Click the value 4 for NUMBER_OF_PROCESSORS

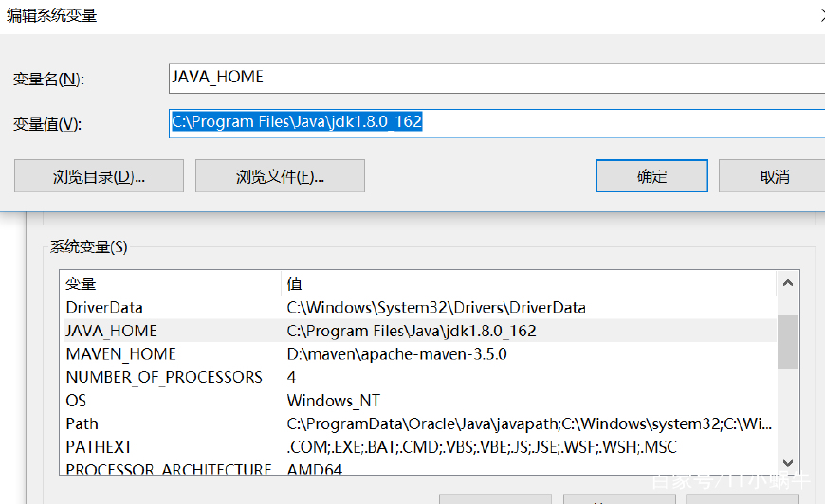tap(291, 377)
